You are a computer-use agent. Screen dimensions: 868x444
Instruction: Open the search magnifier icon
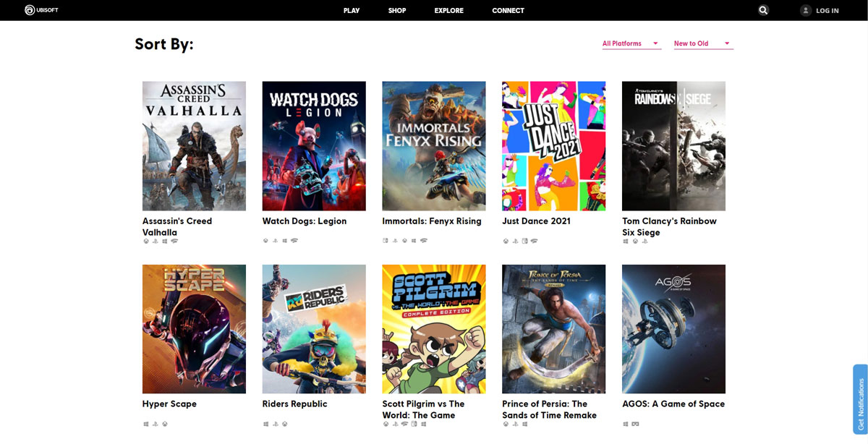pyautogui.click(x=764, y=10)
